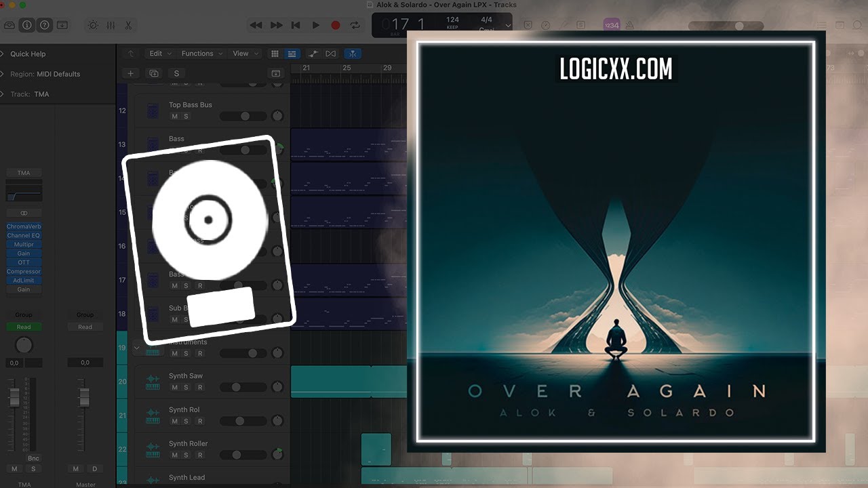Viewport: 868px width, 488px height.
Task: Solo the Synth Saw track
Action: 186,387
